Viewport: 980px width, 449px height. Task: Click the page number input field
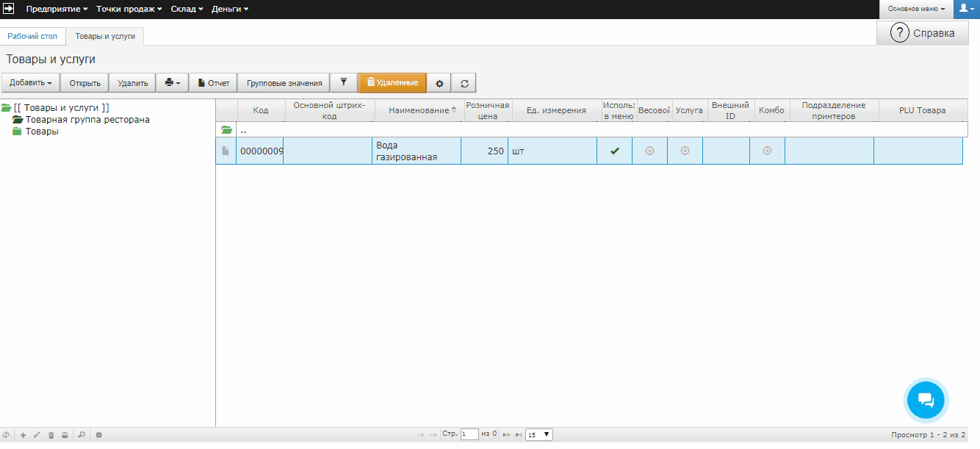[x=469, y=434]
